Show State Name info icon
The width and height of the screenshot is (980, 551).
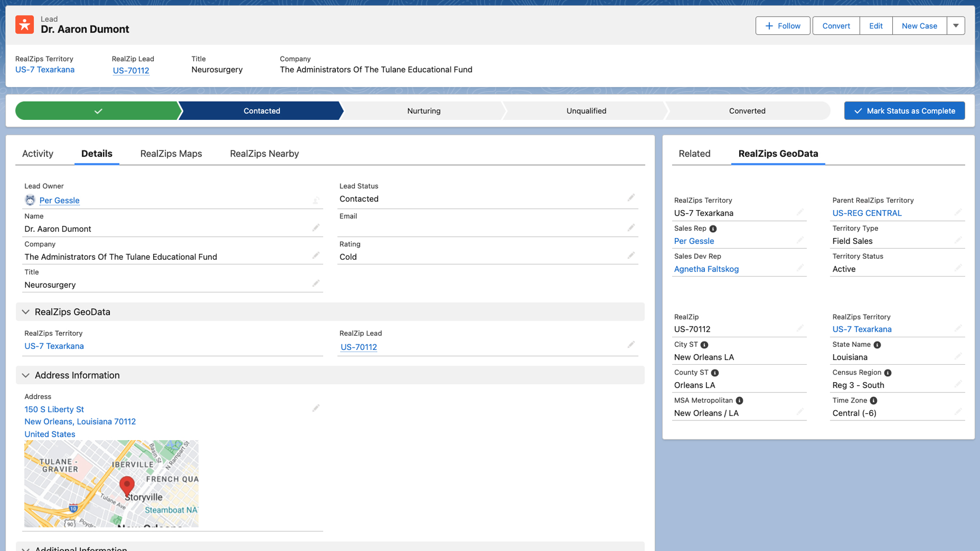point(877,345)
